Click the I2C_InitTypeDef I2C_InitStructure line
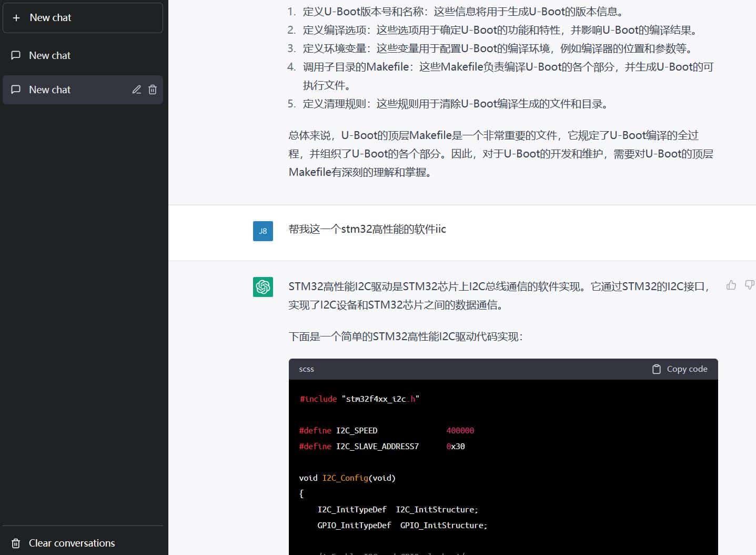Screen dimensions: 756x555 point(398,510)
